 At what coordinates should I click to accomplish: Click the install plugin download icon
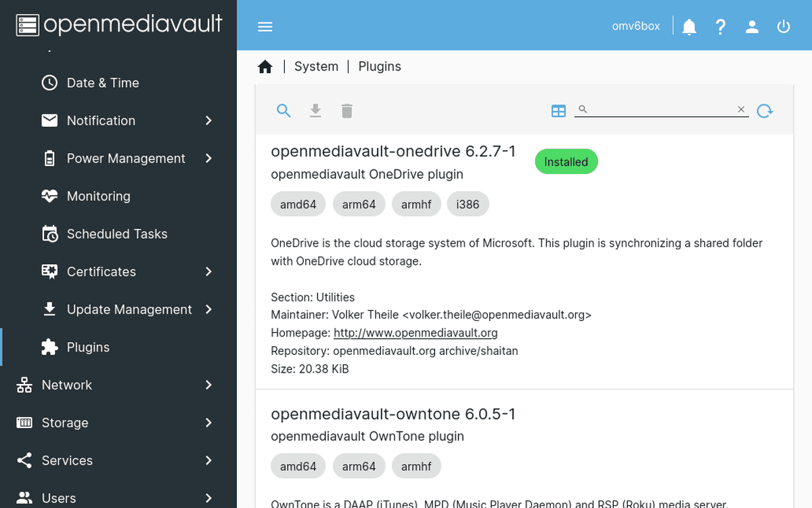click(315, 110)
